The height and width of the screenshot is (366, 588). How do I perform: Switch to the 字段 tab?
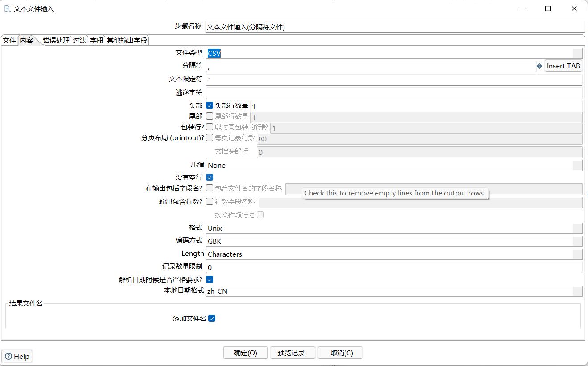pos(97,40)
